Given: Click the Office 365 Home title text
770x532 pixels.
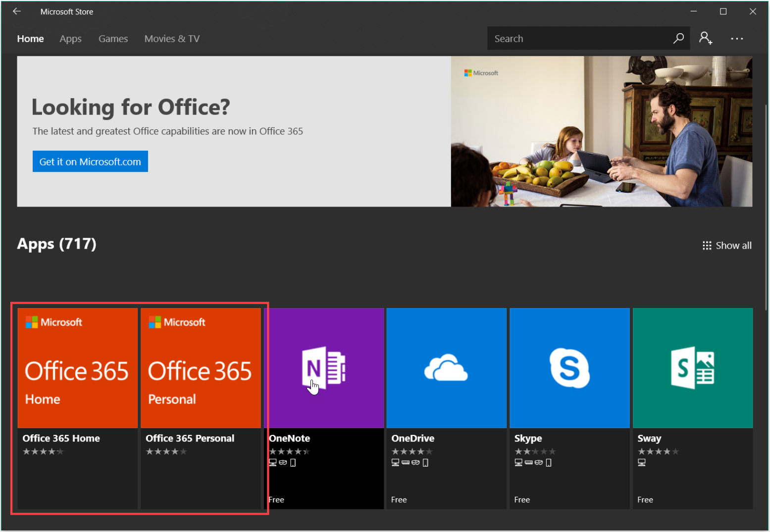Looking at the screenshot, I should [61, 438].
